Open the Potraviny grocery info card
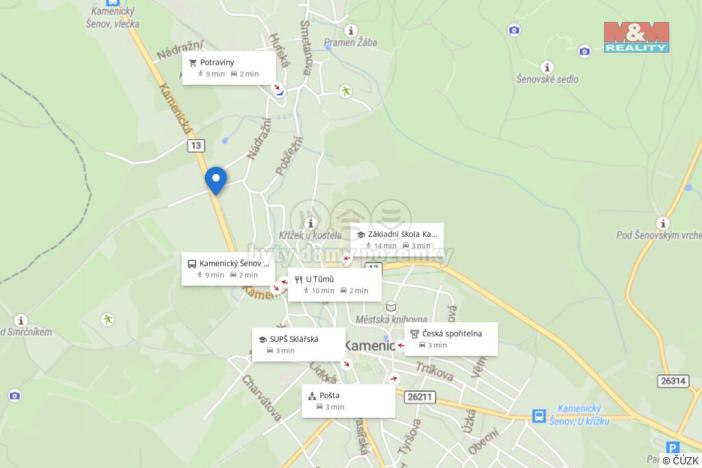Viewport: 702px width, 468px height. point(229,68)
